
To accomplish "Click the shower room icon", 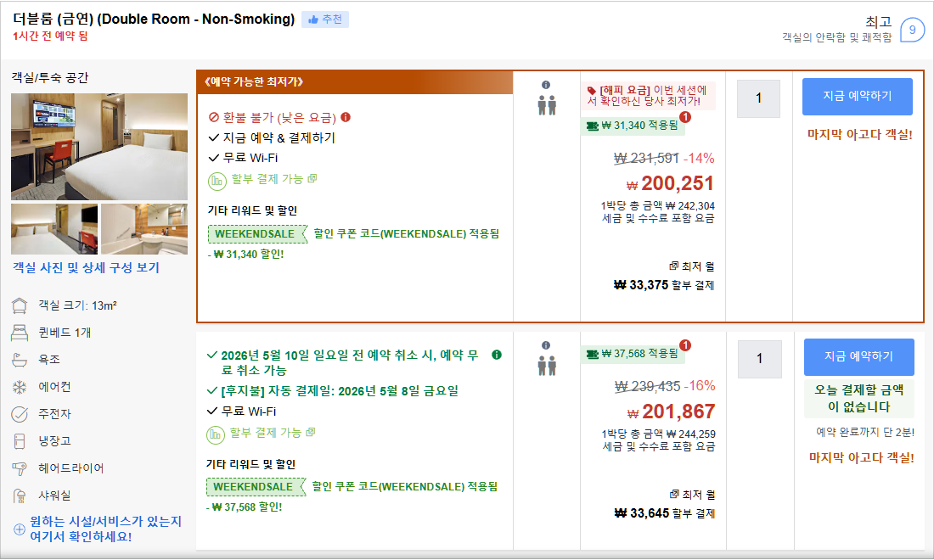I will click(x=20, y=496).
